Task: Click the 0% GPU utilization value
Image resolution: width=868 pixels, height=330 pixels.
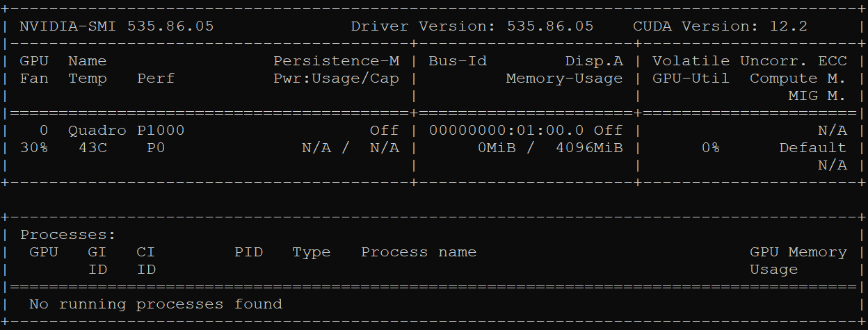Action: coord(710,148)
